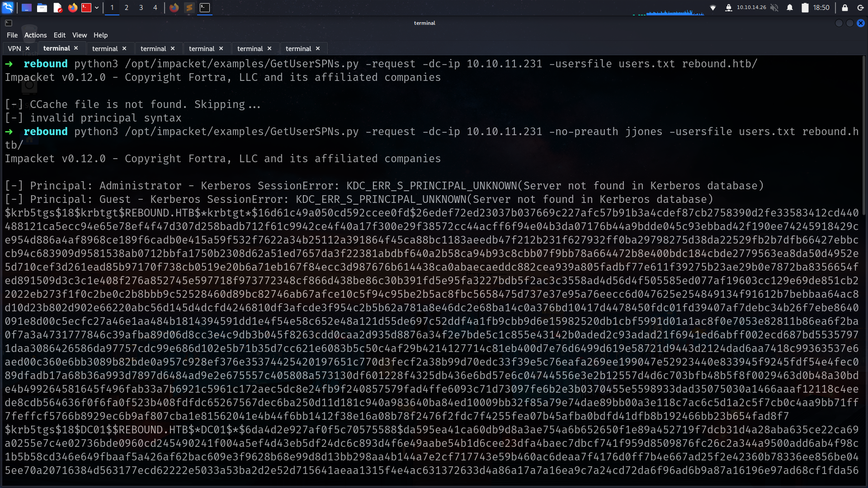The width and height of the screenshot is (868, 488).
Task: Switch to the fourth terminal tab
Action: click(x=153, y=49)
